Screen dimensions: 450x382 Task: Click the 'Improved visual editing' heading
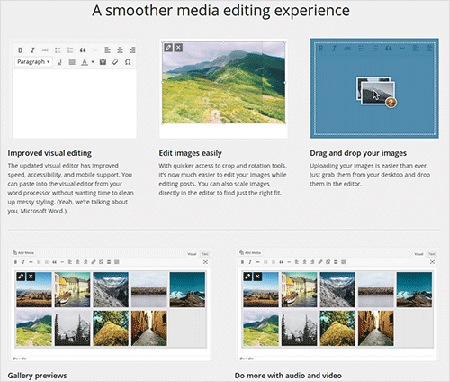[50, 153]
